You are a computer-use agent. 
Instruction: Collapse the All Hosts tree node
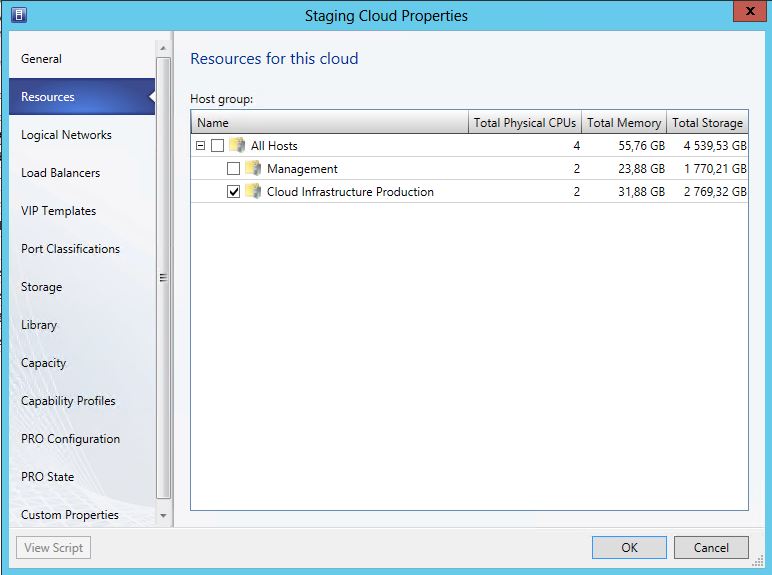point(201,146)
